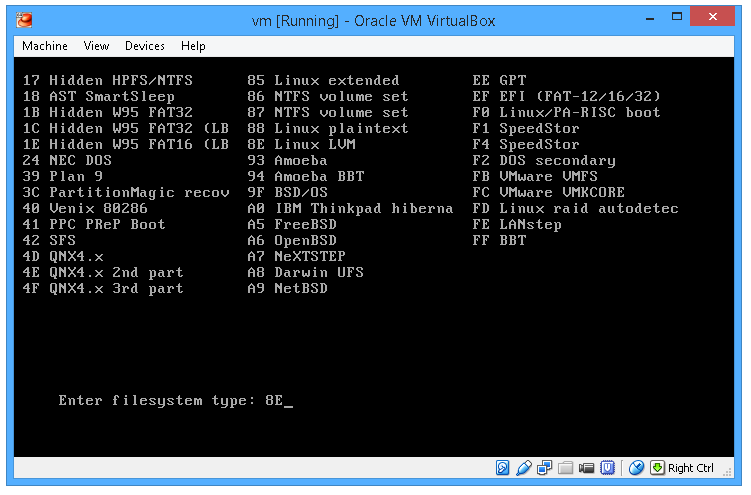Click the 'FB VMware VMFS' entry
751x495 pixels.
coord(535,176)
